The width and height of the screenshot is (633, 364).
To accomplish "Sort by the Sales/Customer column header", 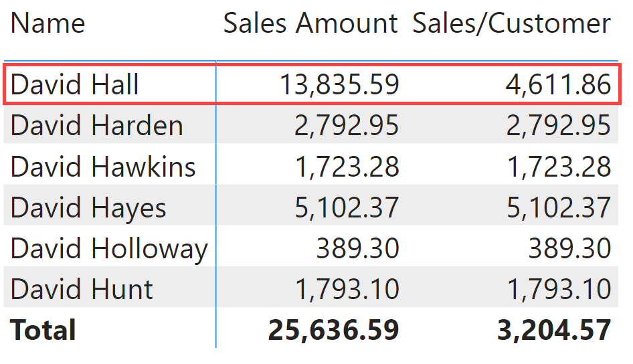I will [x=511, y=23].
